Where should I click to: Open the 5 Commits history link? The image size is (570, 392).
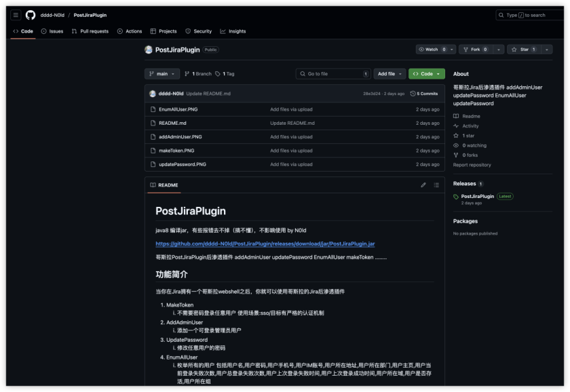click(424, 94)
